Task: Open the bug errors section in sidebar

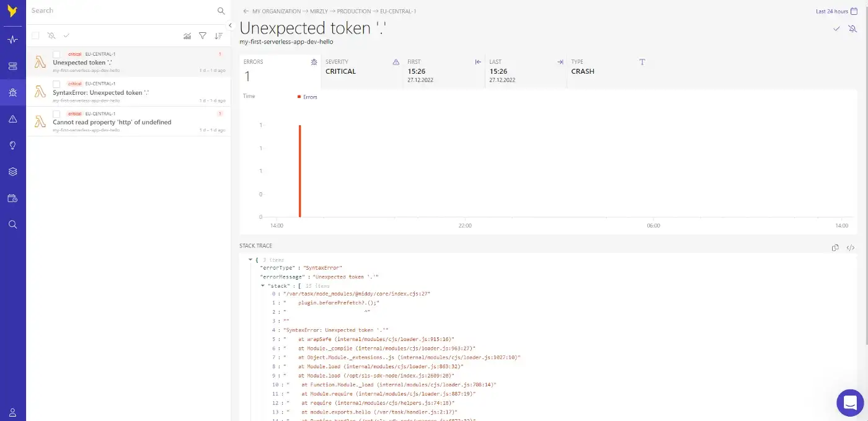Action: [x=12, y=92]
